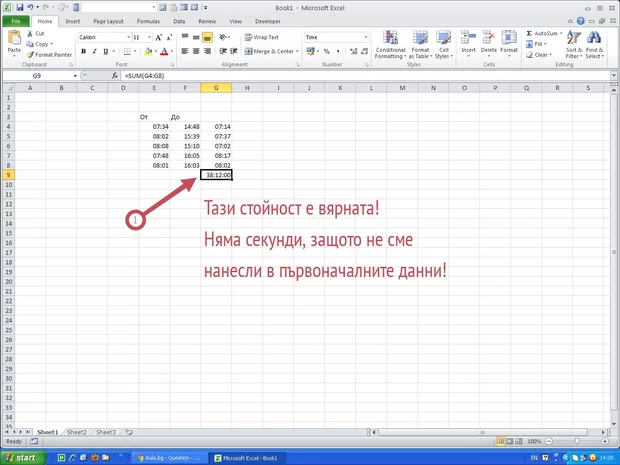Screen dimensions: 620x465
Task: Select the Sheet2 worksheet tab
Action: pyautogui.click(x=77, y=432)
